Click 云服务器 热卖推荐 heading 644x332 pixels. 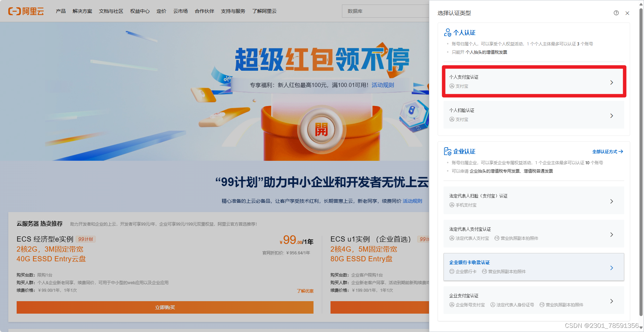click(x=40, y=224)
